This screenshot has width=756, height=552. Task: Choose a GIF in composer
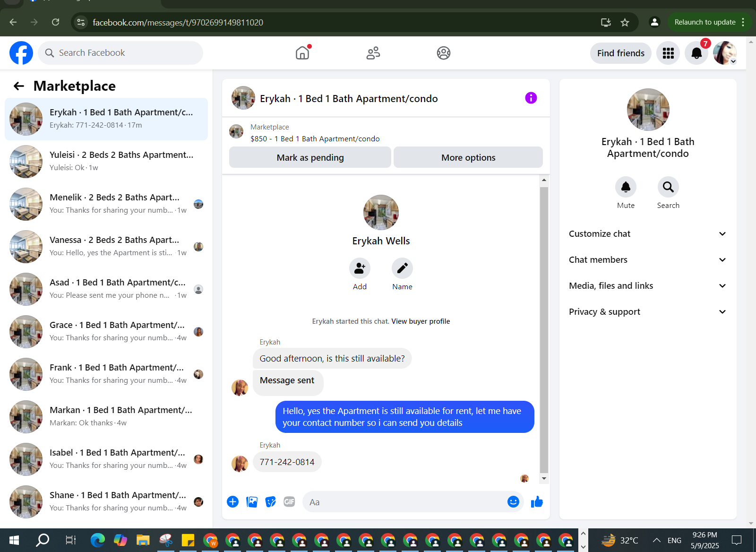[x=289, y=502]
